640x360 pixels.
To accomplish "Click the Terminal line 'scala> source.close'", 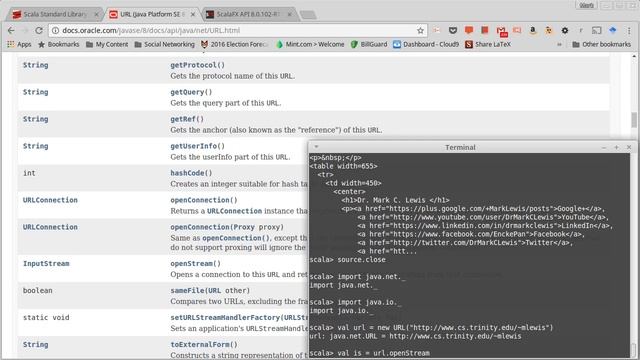I will tap(347, 260).
